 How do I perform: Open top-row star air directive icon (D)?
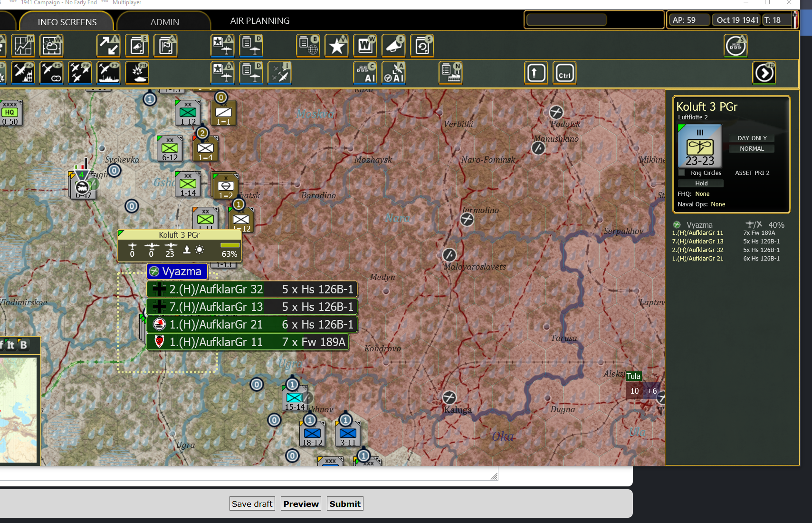[222, 46]
